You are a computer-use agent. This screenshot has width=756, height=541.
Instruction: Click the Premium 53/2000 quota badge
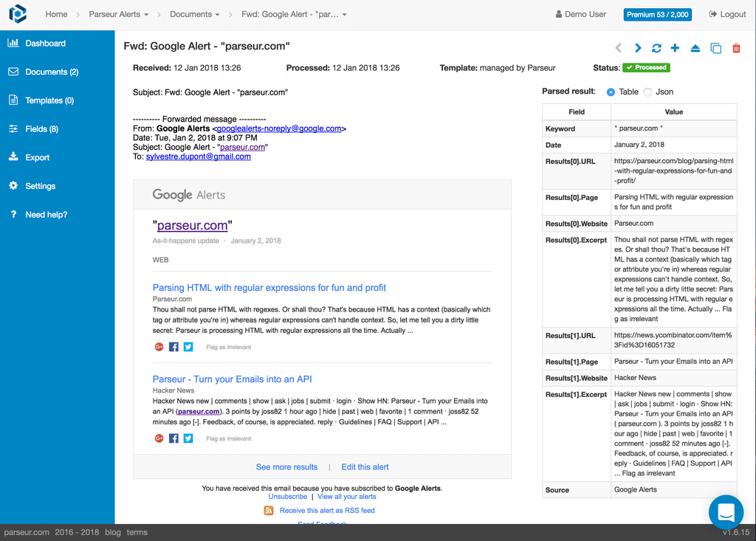pyautogui.click(x=657, y=13)
